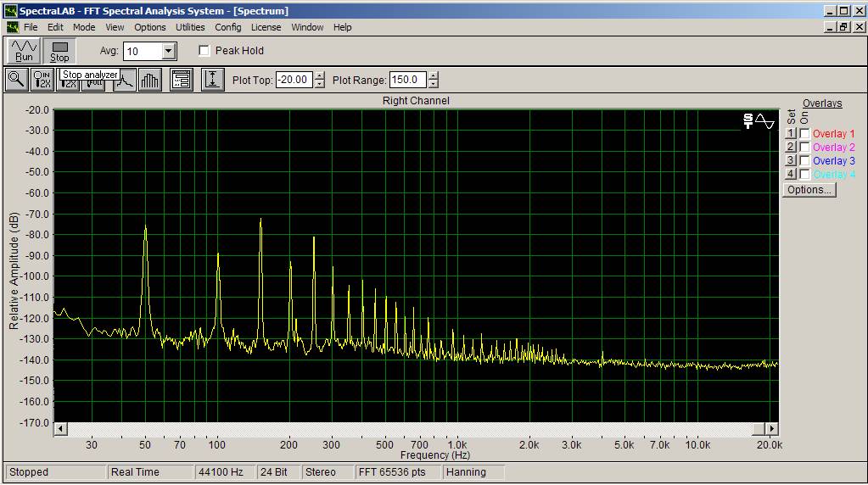Screen dimensions: 868x485
Task: Switch to bar graph display icon
Action: pos(150,81)
